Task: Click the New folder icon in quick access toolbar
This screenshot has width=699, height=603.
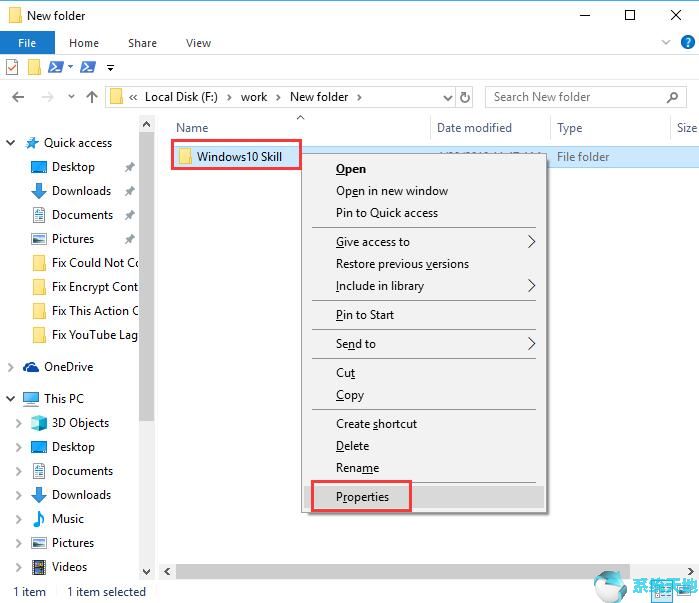Action: coord(34,67)
